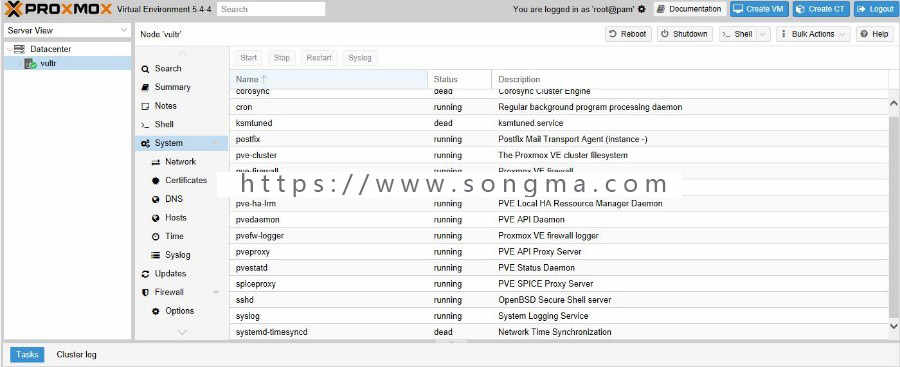Select the spiceproxy service row
900x367 pixels.
(560, 284)
